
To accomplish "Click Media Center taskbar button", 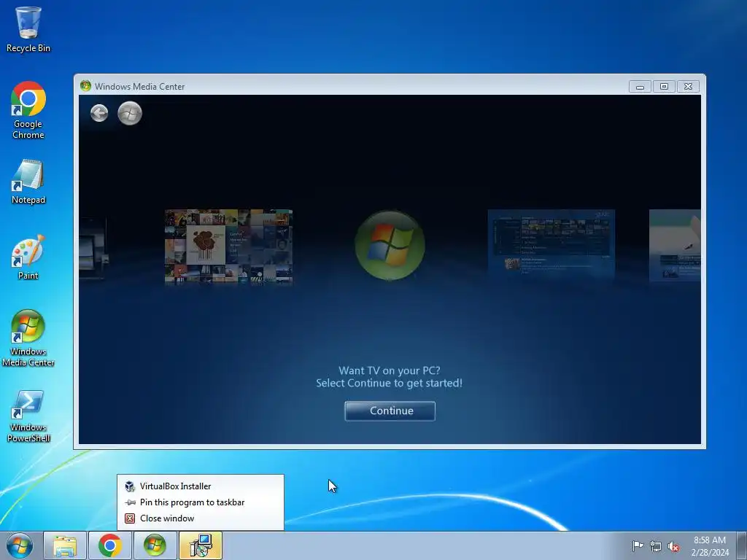I will point(155,545).
